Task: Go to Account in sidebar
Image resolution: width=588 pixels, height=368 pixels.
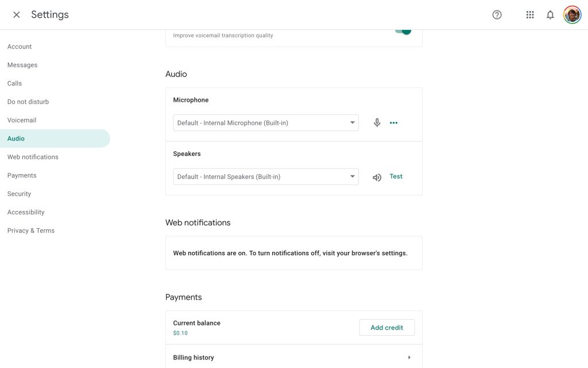Action: [x=20, y=47]
